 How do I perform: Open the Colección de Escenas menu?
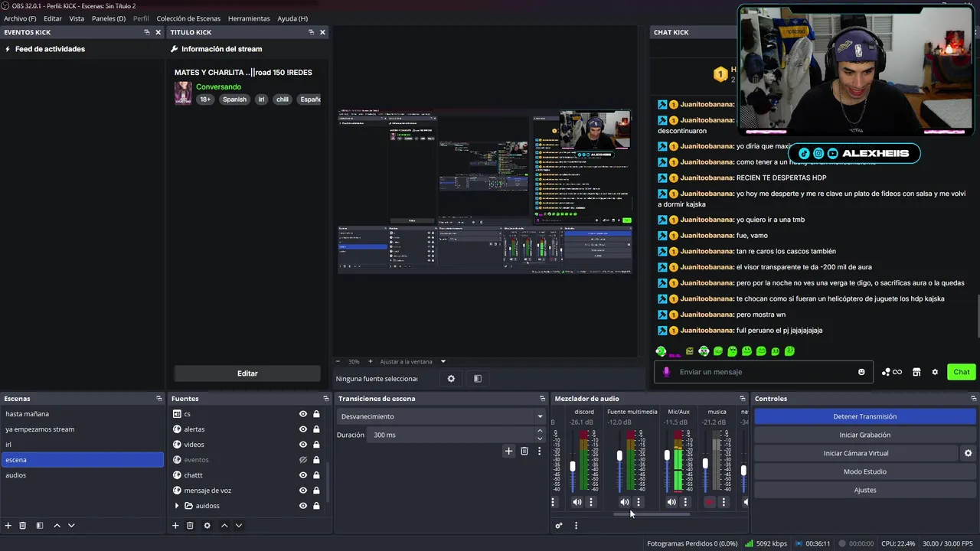coord(188,18)
